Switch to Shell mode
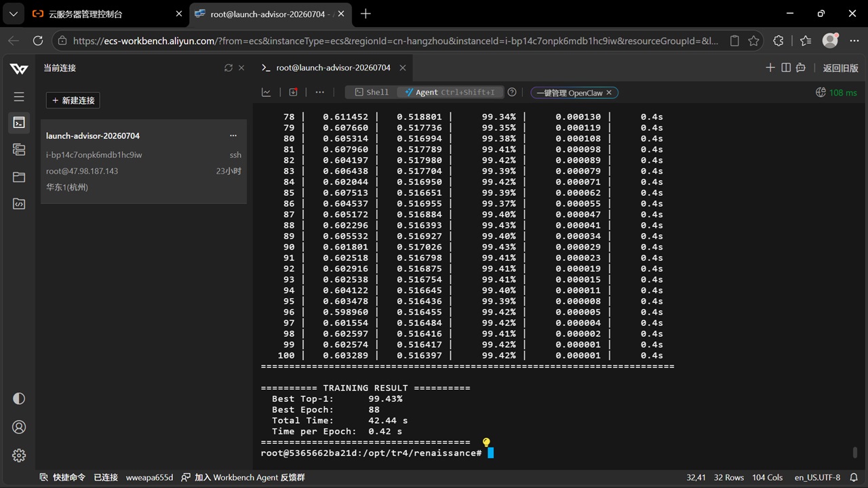 tap(372, 92)
